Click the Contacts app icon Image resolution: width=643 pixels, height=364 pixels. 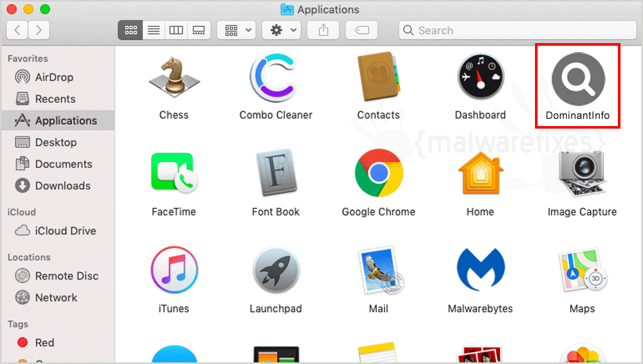pos(378,77)
